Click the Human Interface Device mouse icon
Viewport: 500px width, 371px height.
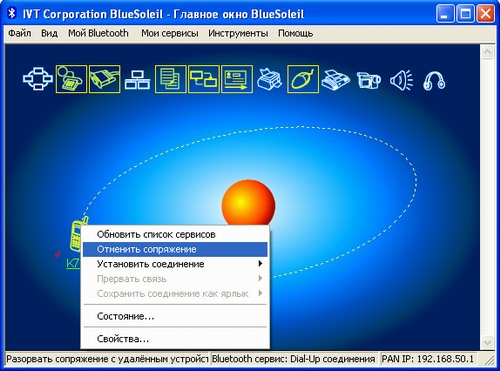(x=303, y=79)
